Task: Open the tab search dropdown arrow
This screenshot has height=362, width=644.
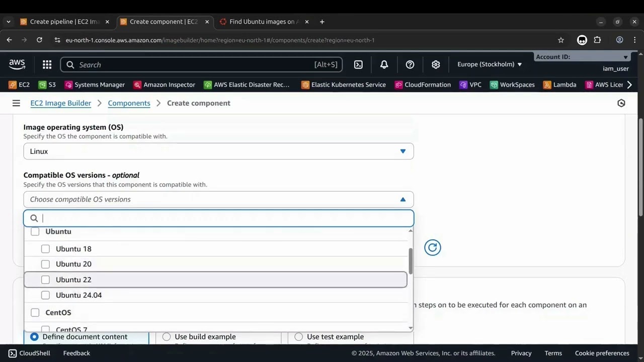Action: (8, 22)
